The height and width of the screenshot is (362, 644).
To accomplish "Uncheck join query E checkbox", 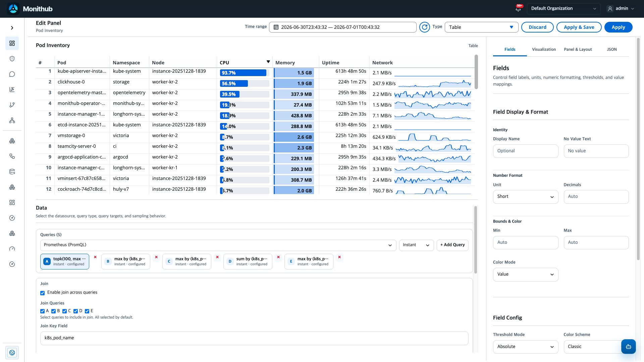I will pos(87,311).
